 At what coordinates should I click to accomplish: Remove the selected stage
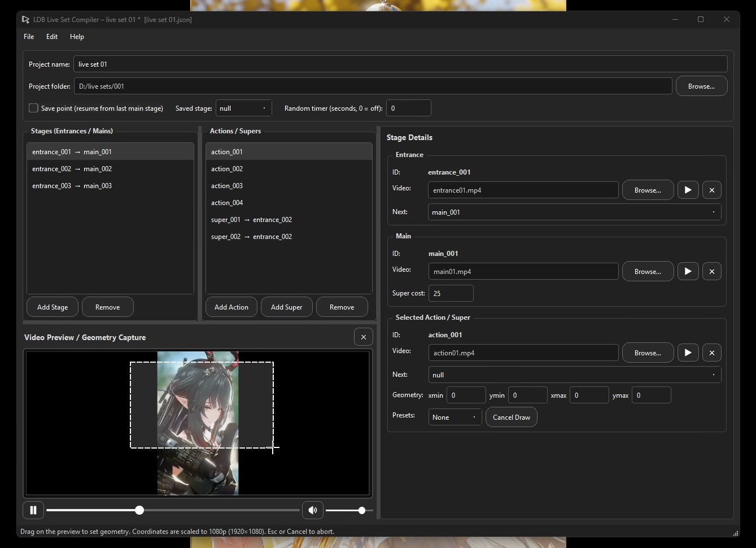(x=107, y=307)
